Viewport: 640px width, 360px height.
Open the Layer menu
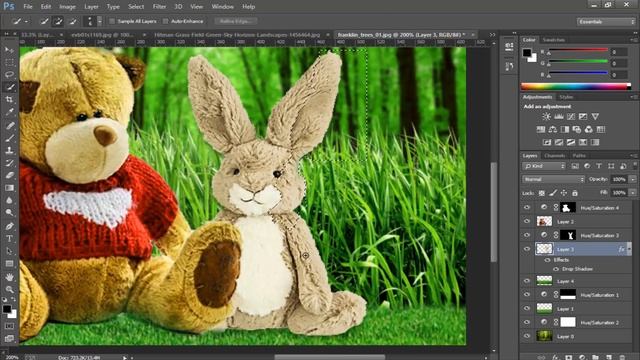coord(91,7)
